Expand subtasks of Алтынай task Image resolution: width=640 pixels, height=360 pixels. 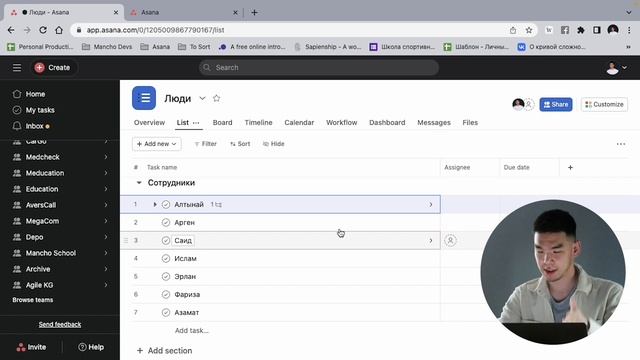point(155,204)
